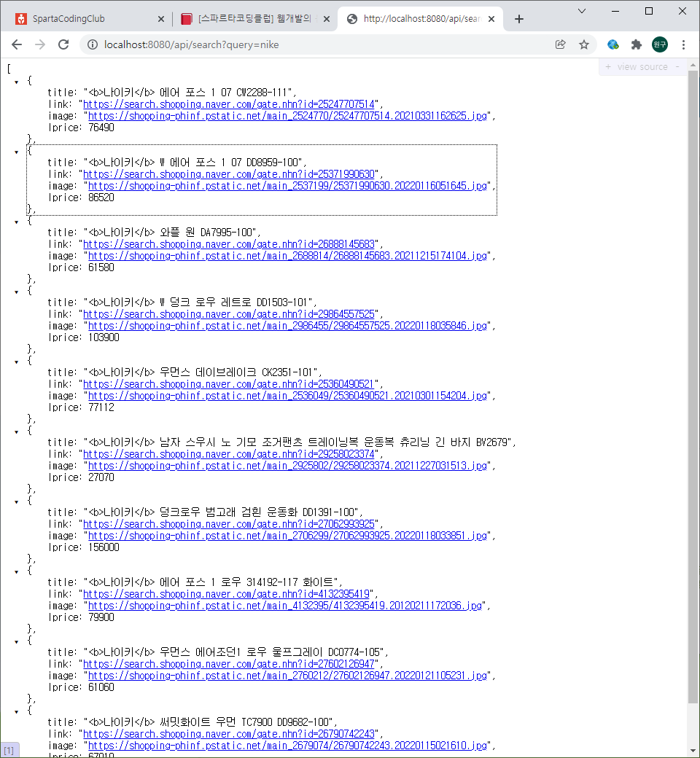
Task: Collapse the CK2351-101 JSON object
Action: tap(17, 362)
